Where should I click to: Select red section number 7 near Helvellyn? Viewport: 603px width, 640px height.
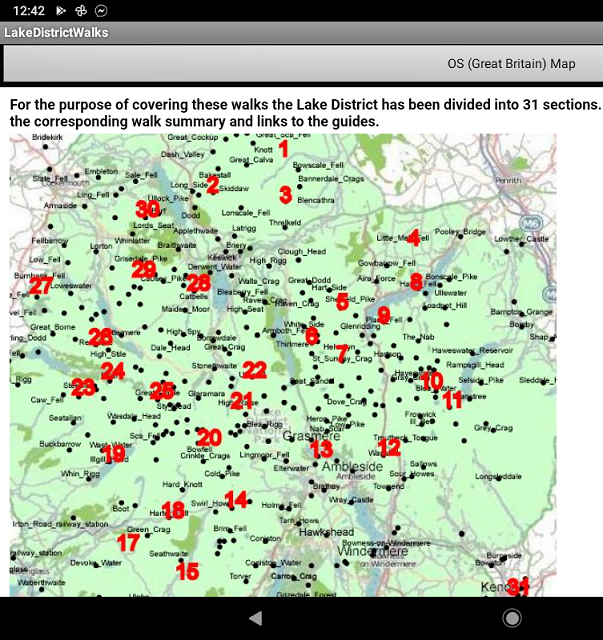point(342,353)
